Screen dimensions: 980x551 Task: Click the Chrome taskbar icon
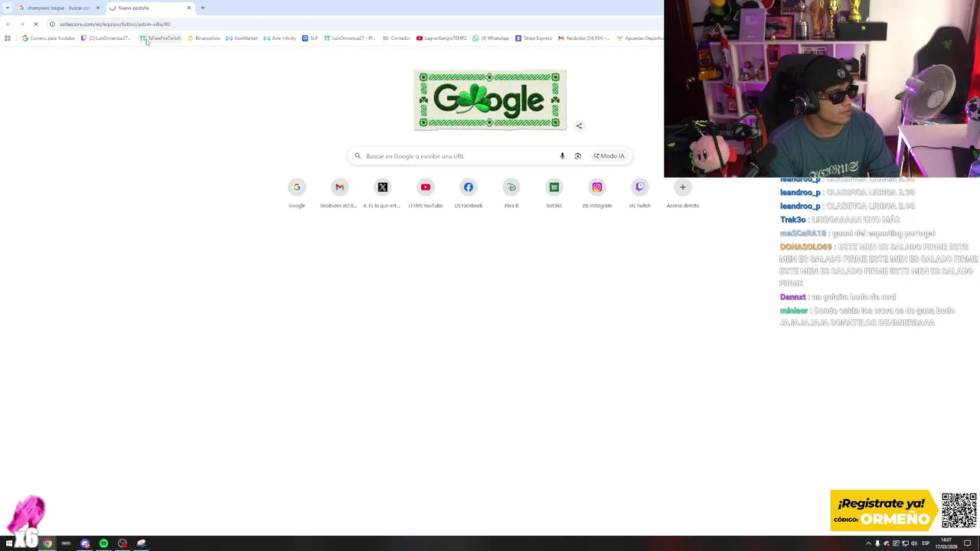[x=47, y=543]
